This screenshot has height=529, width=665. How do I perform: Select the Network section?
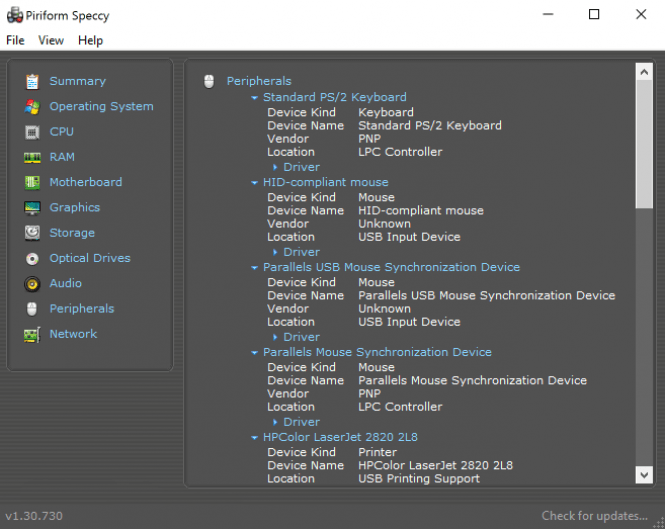pos(73,334)
